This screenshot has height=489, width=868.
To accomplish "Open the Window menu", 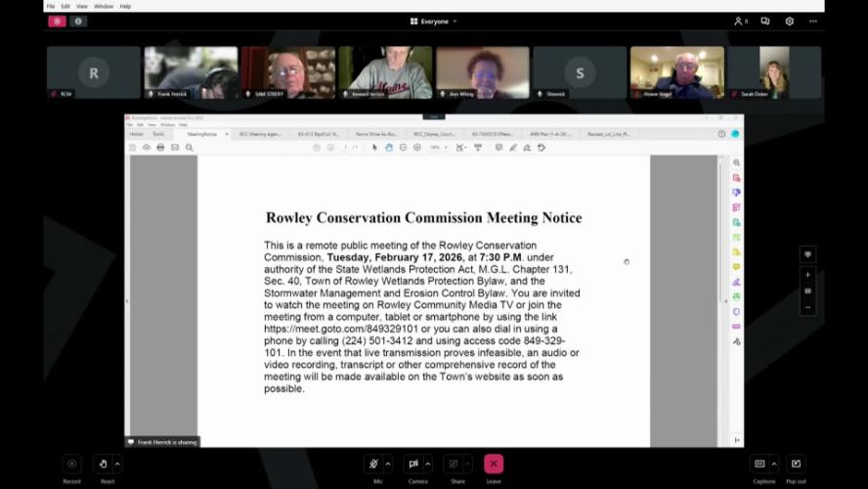I will (x=103, y=6).
